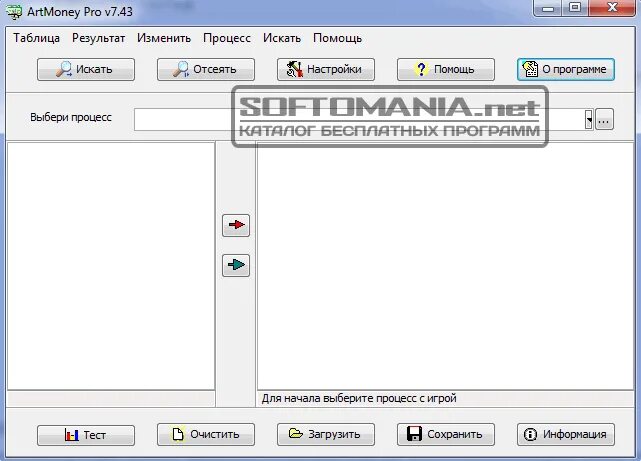Image resolution: width=641 pixels, height=461 pixels.
Task: Click the ArtMoney title bar app icon
Action: pyautogui.click(x=14, y=11)
